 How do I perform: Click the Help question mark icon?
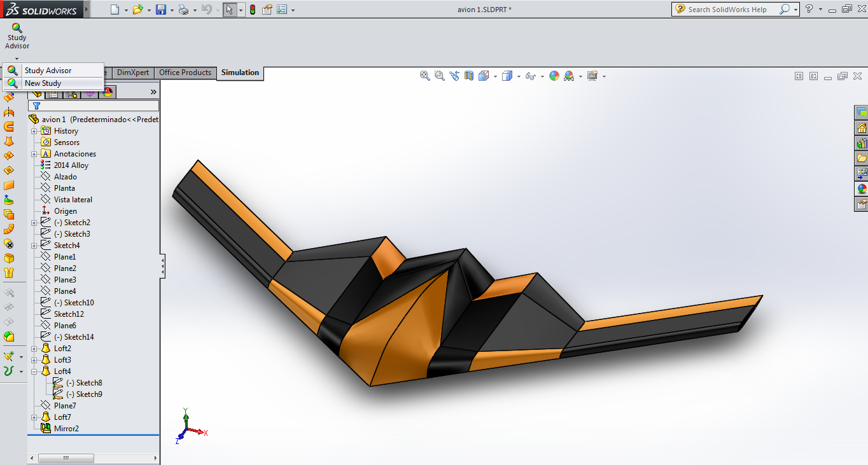[x=809, y=10]
